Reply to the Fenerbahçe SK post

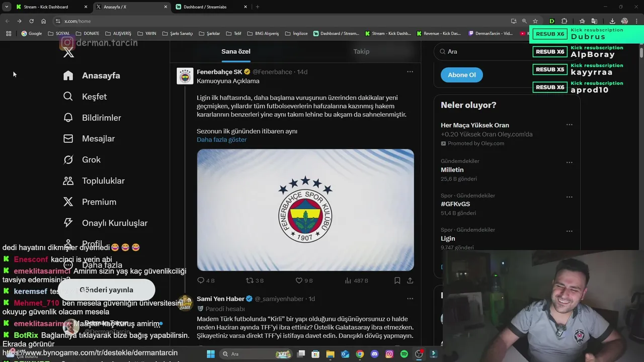pos(206,281)
